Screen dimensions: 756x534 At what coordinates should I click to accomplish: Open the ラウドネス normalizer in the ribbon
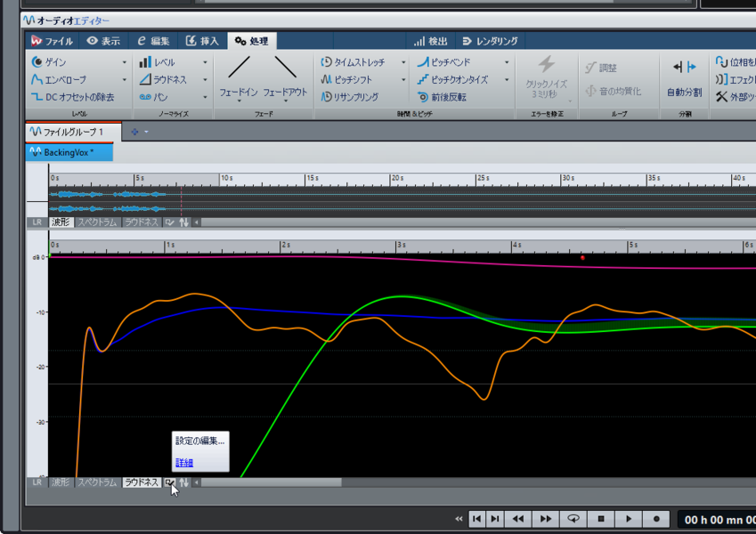(163, 79)
